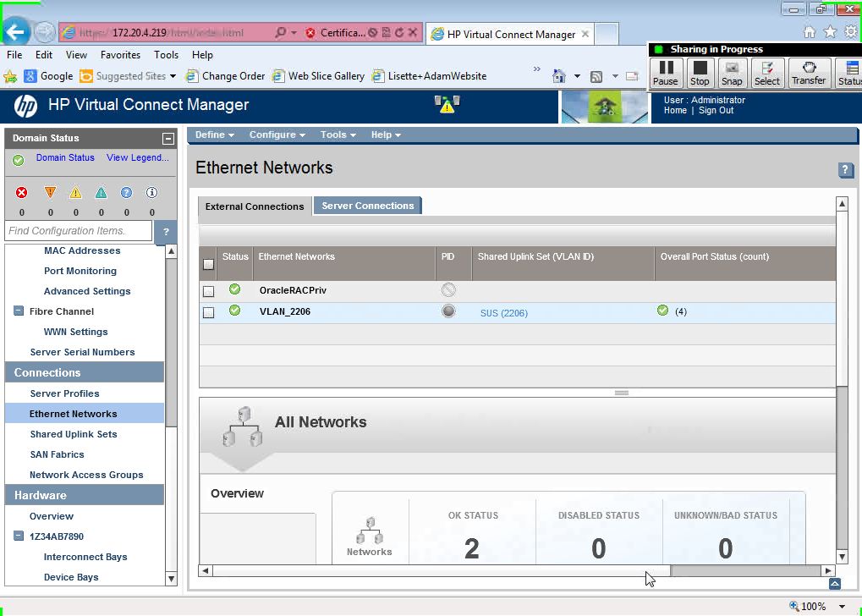Open Server Profiles in navigation tree
The width and height of the screenshot is (862, 616).
[65, 393]
